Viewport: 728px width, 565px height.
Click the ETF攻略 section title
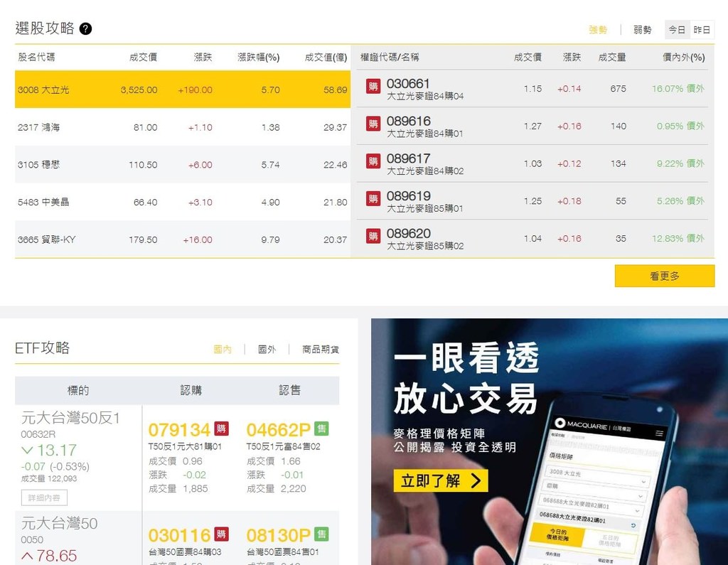click(x=42, y=348)
